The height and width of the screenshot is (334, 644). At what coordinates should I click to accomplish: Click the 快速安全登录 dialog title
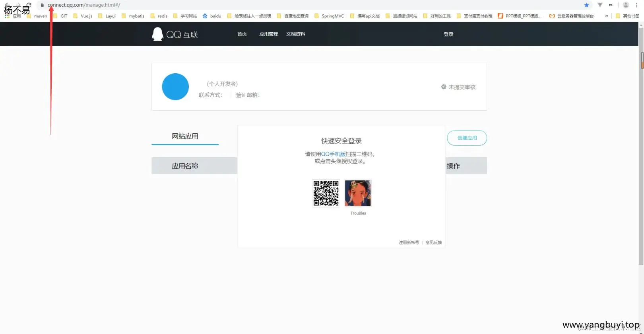coord(341,141)
